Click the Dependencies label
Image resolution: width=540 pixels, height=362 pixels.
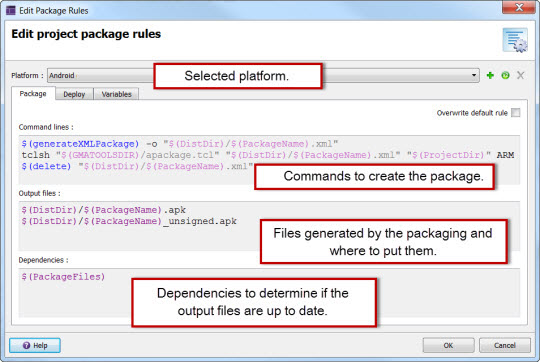click(x=43, y=260)
